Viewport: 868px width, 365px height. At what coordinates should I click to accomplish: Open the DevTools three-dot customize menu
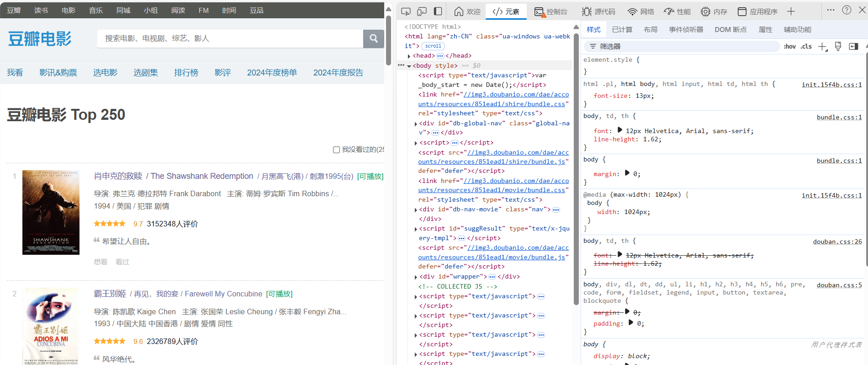[x=831, y=10]
